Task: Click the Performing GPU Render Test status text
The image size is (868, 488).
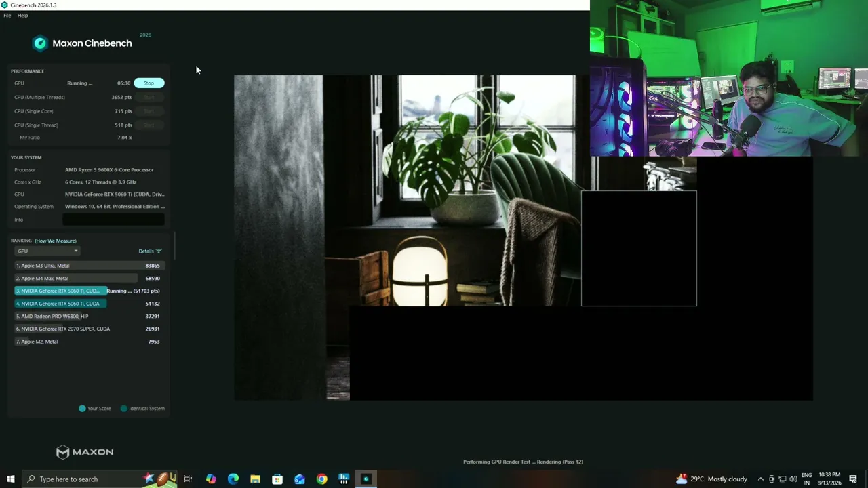Action: (x=523, y=462)
